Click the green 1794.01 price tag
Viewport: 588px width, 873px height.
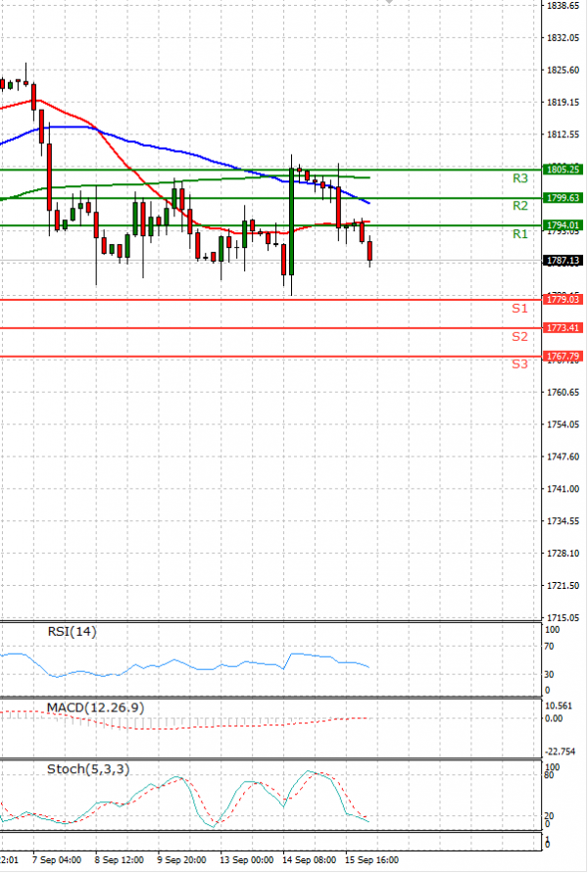pos(563,225)
